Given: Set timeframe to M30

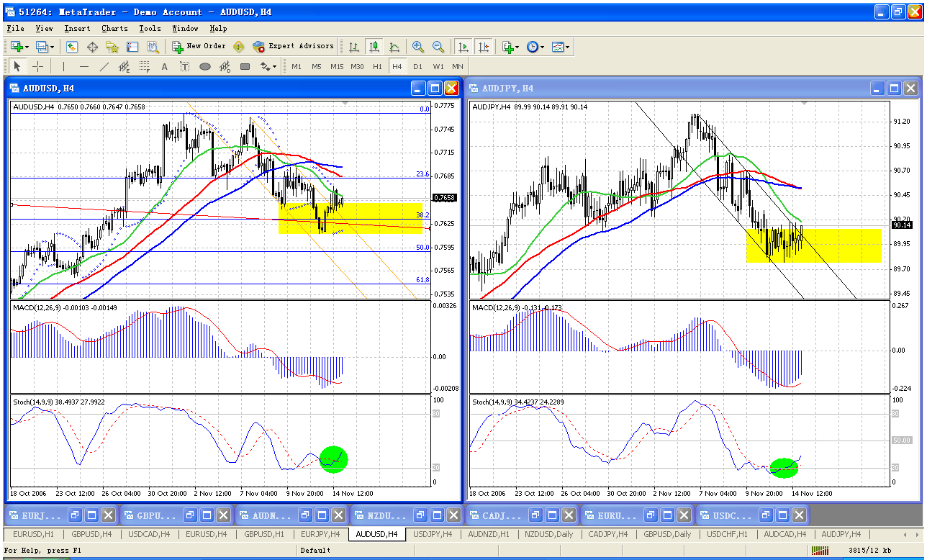Looking at the screenshot, I should 357,66.
